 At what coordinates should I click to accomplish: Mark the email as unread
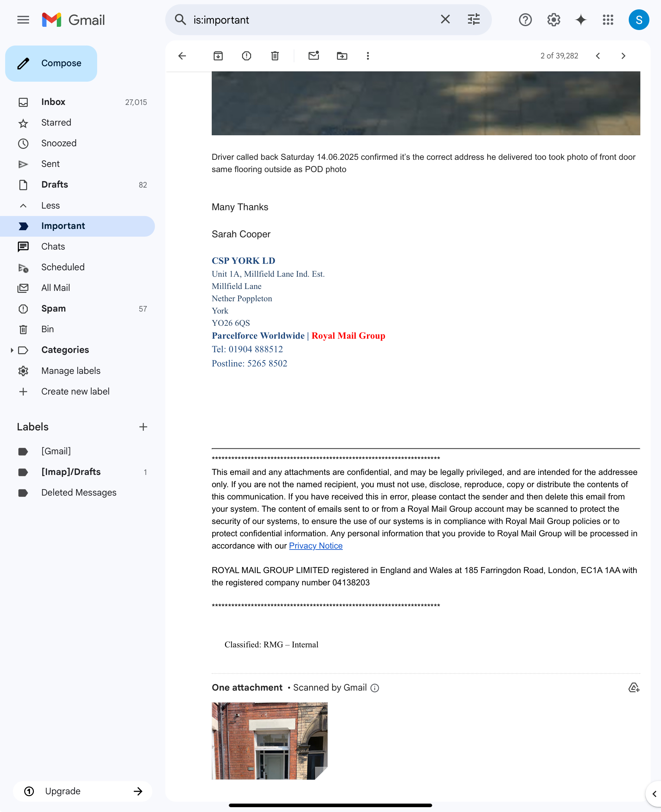314,56
